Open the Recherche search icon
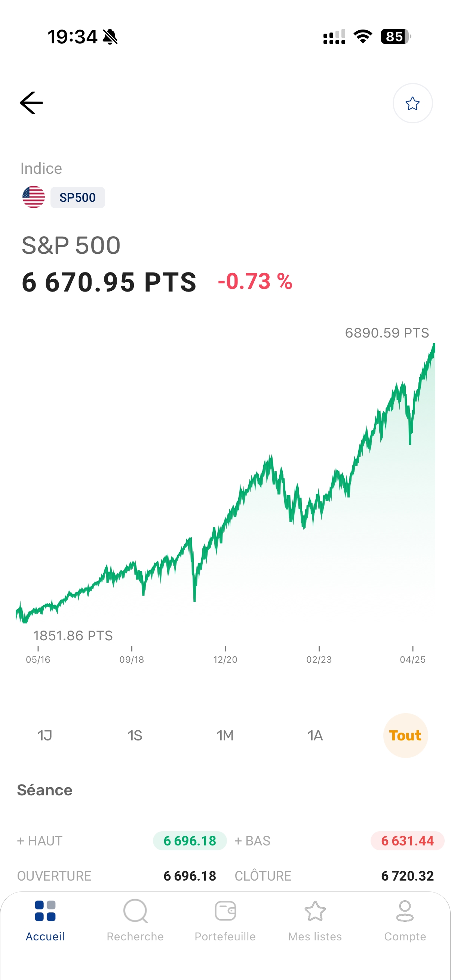This screenshot has height=980, width=451. [135, 911]
